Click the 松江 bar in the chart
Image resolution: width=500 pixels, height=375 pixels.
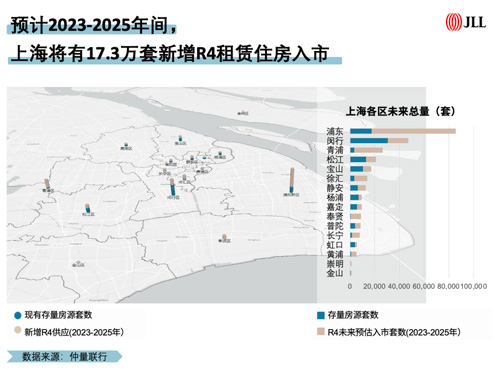[363, 159]
